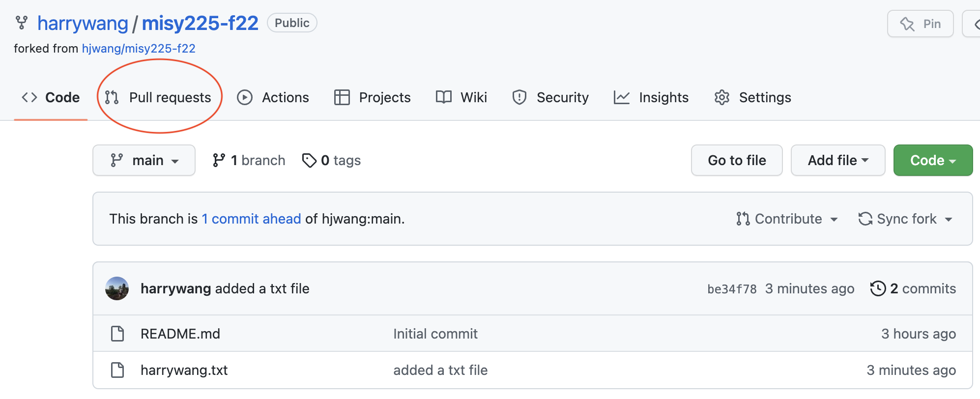
Task: Click the harrywang.txt file icon
Action: coord(117,370)
